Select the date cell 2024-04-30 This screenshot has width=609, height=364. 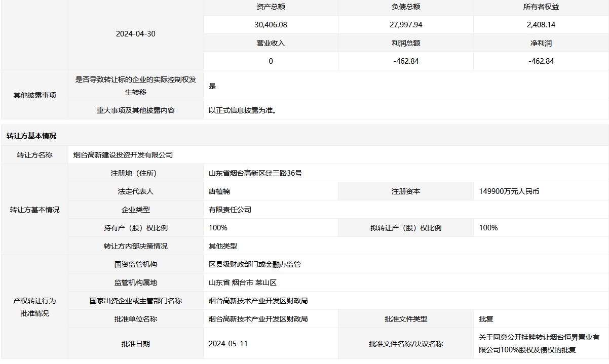(x=135, y=34)
